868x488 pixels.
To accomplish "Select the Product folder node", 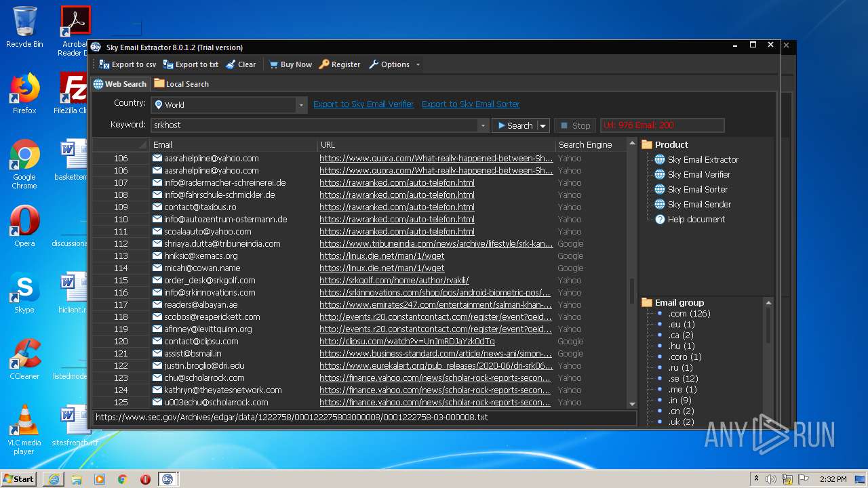I will point(665,145).
